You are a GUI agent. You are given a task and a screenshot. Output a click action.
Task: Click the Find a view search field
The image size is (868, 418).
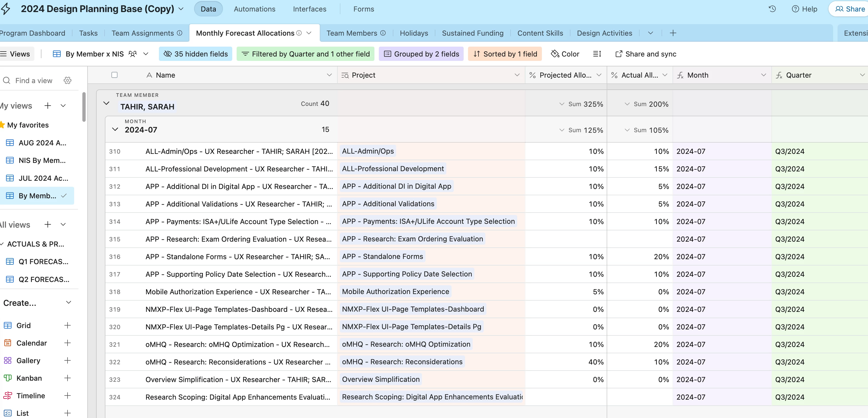pyautogui.click(x=34, y=80)
